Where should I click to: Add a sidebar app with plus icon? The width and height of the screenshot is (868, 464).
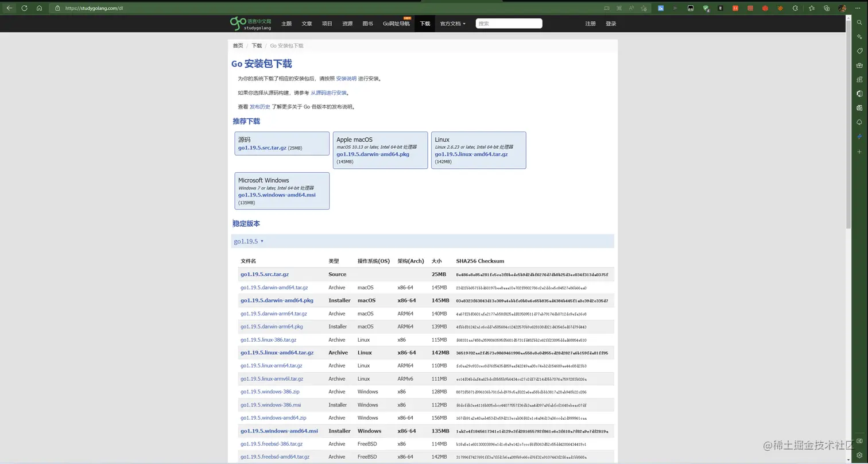(859, 152)
